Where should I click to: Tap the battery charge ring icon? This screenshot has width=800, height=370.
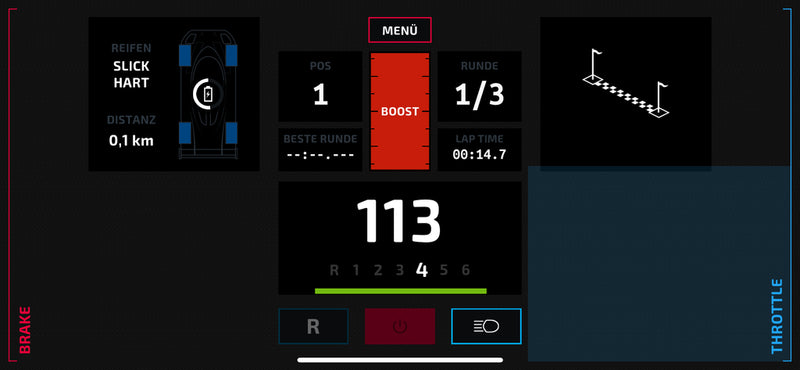(208, 94)
